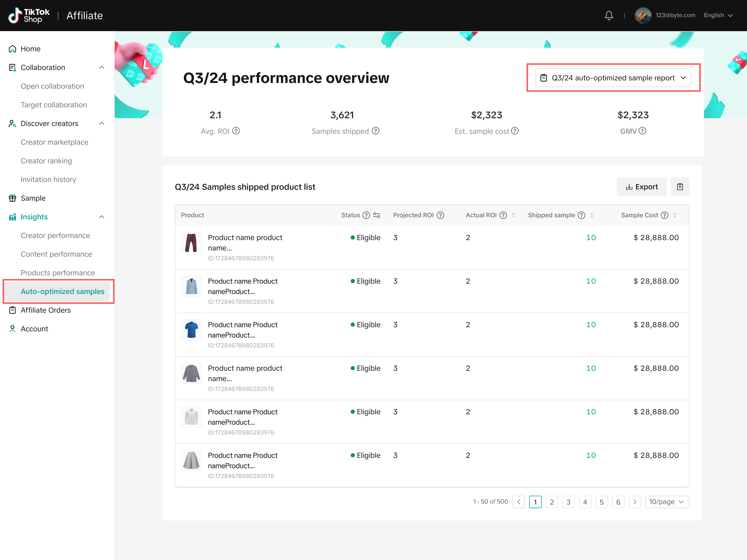Open Creator marketplace in sidebar
The width and height of the screenshot is (747, 560).
54,142
